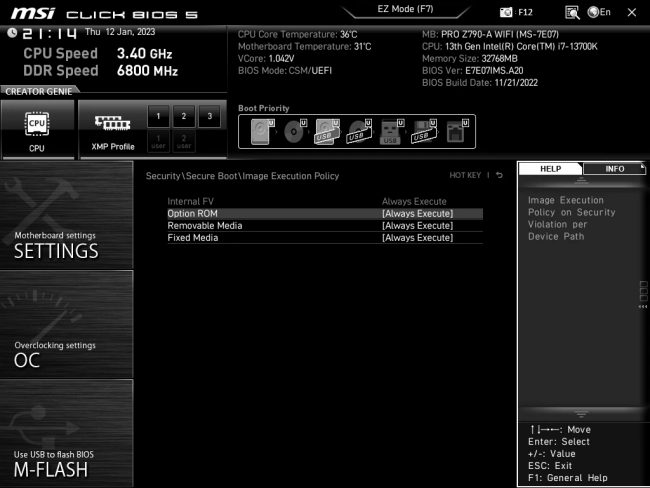This screenshot has height=488, width=650.
Task: Take a screenshot with the F12 camera icon
Action: click(507, 12)
